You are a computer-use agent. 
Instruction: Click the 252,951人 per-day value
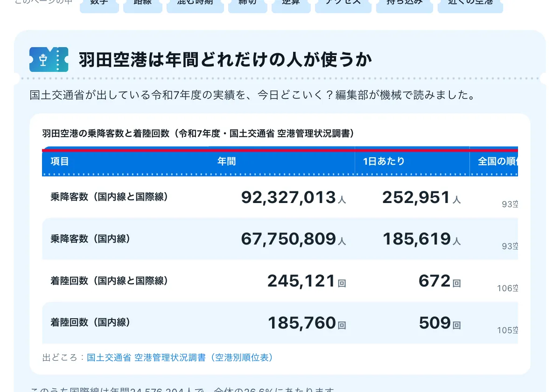[x=421, y=197]
